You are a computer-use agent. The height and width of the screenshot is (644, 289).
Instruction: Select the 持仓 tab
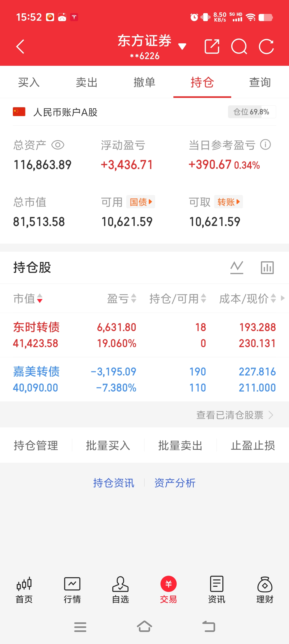click(x=202, y=82)
